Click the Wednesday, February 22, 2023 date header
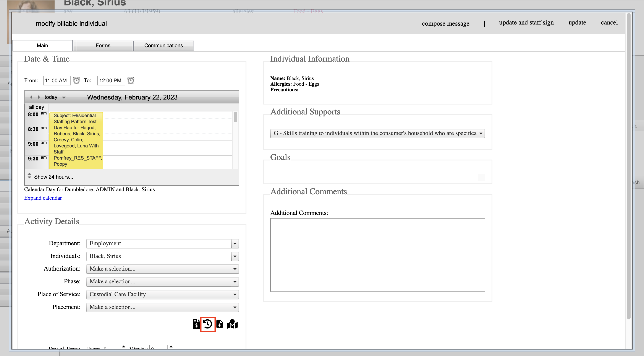The width and height of the screenshot is (644, 356). point(132,97)
